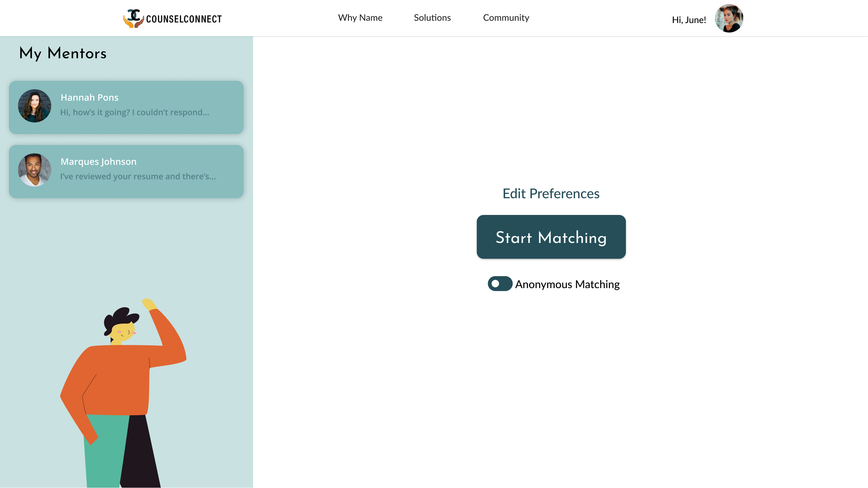Click the Hannah Pons name
868x488 pixels.
click(89, 97)
